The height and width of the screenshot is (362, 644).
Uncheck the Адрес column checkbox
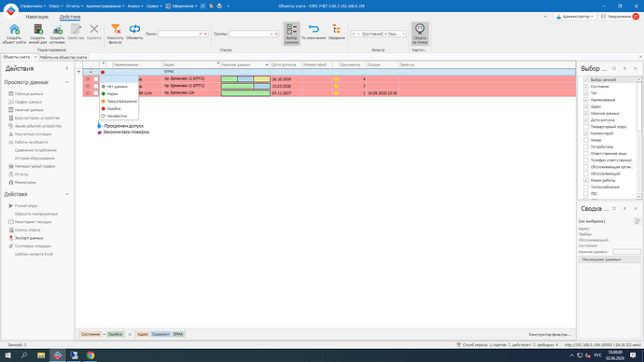pos(586,106)
